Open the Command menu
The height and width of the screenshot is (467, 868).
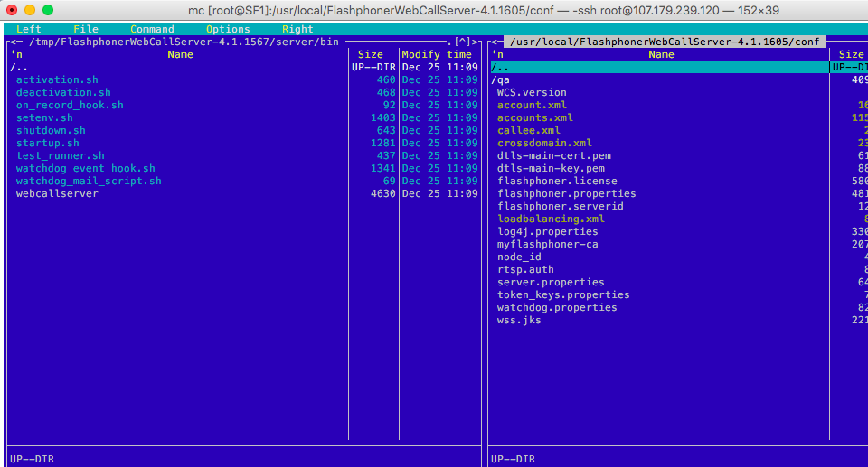point(152,29)
